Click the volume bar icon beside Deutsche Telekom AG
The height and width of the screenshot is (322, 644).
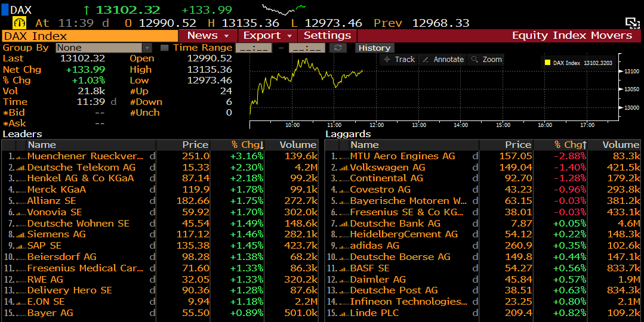(20, 168)
